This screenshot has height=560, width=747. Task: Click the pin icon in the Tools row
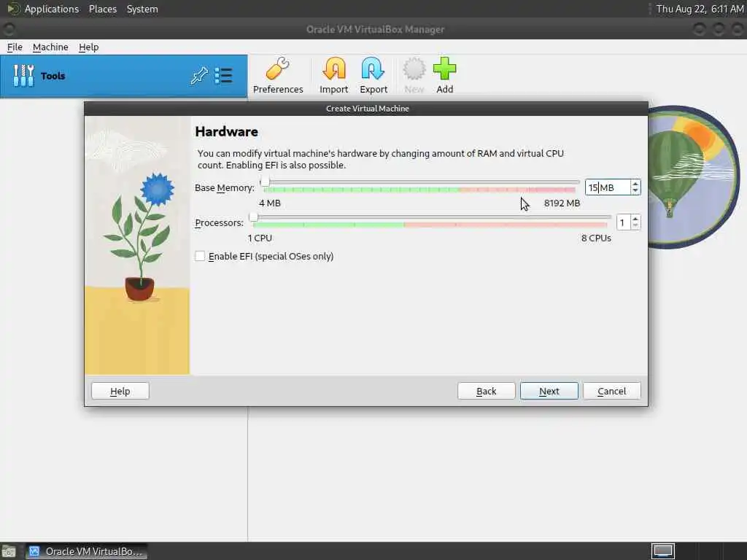[x=198, y=76]
